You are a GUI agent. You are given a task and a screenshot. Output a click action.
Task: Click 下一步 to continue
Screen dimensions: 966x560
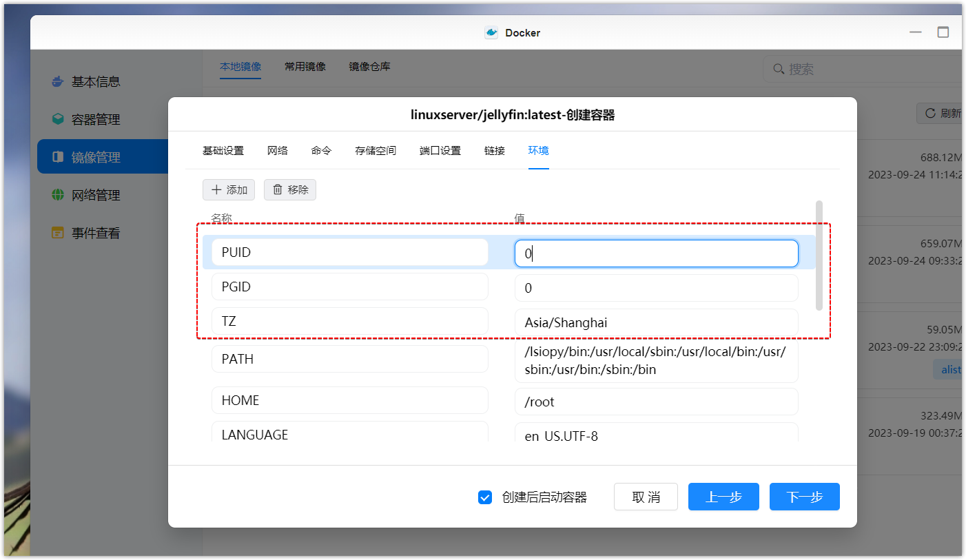(x=805, y=497)
